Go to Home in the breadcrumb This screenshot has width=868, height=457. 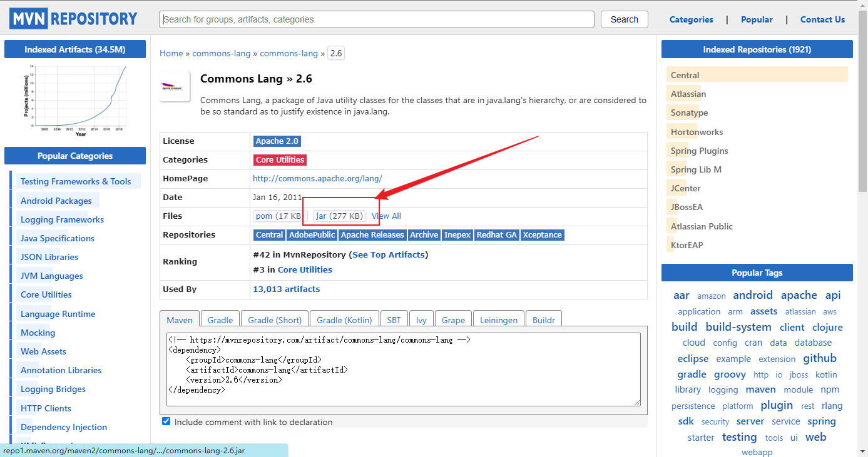[171, 53]
